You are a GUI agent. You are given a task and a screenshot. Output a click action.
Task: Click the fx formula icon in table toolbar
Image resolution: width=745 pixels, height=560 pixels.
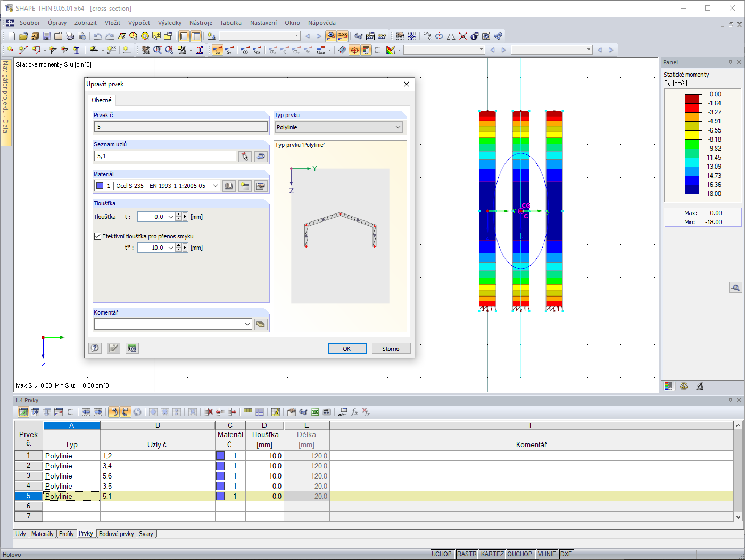[x=354, y=412]
